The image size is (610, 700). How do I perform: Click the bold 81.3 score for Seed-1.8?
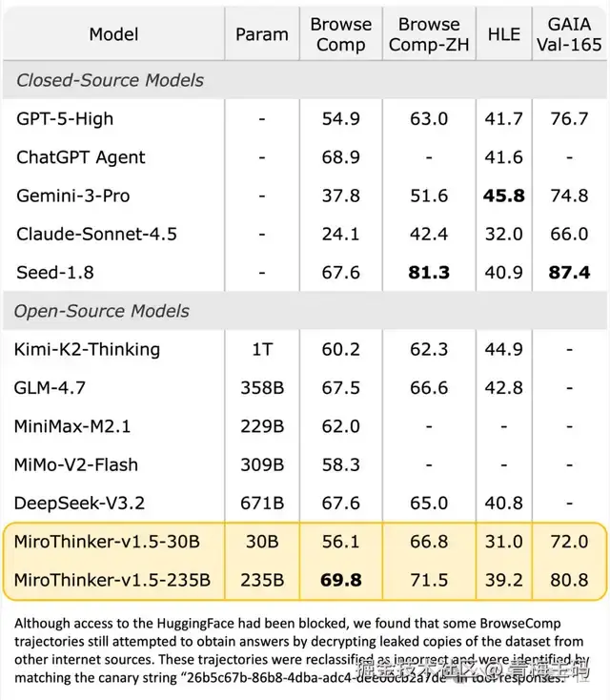[429, 273]
